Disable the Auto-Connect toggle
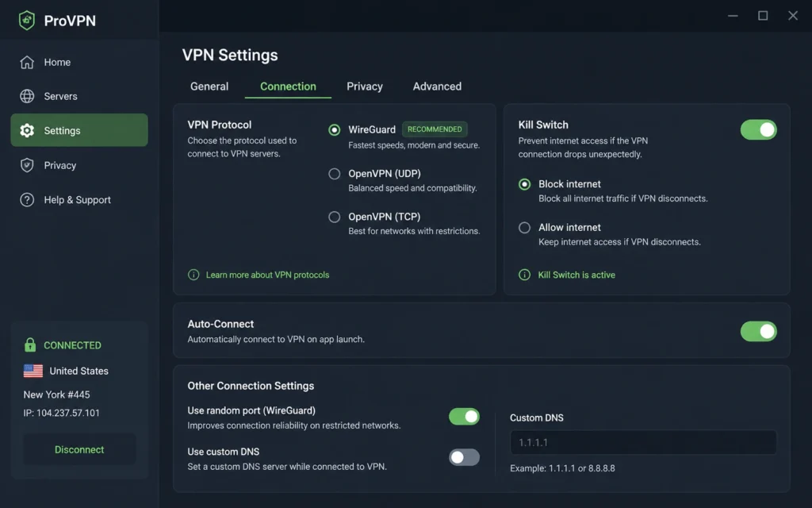 point(758,331)
